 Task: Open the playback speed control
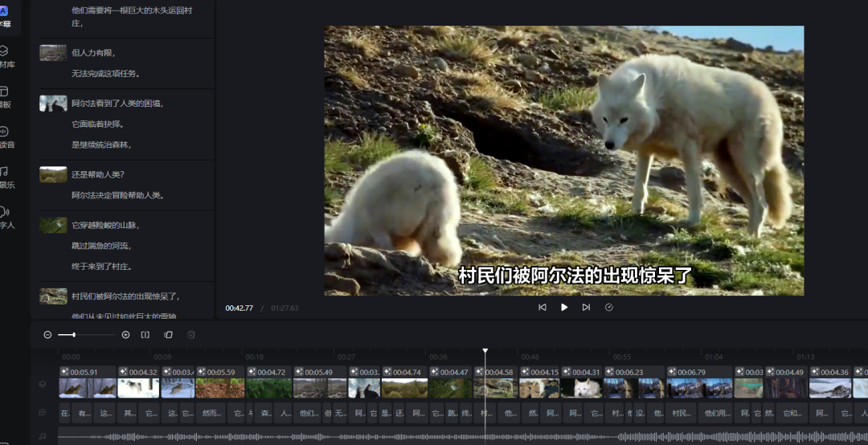click(608, 307)
